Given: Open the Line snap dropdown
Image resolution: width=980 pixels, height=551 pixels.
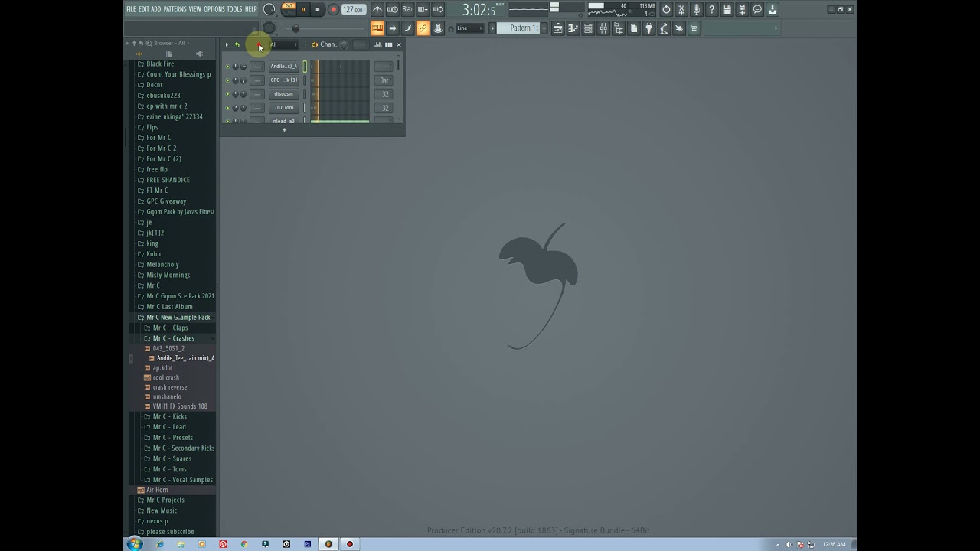Looking at the screenshot, I should tap(469, 28).
